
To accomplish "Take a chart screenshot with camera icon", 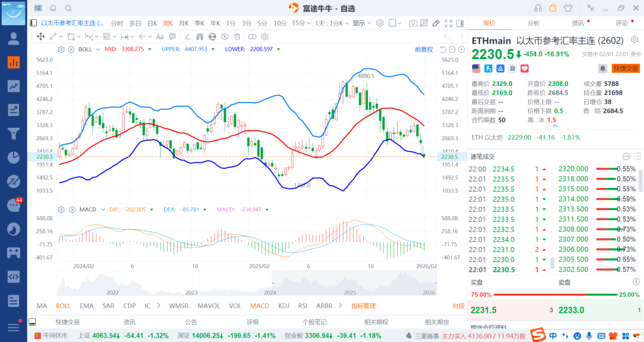I will tap(413, 23).
